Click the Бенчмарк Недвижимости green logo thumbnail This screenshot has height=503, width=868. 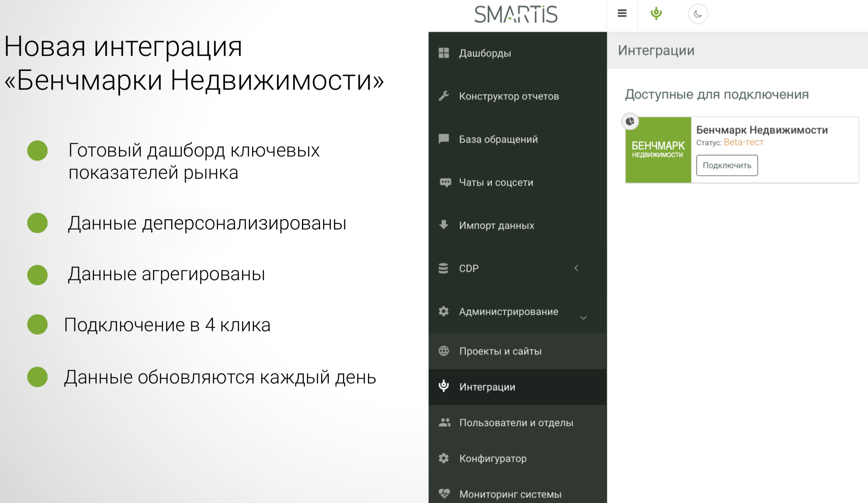click(658, 150)
